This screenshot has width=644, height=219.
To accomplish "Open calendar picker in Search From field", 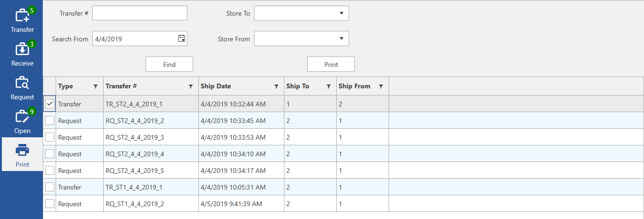I will click(x=181, y=38).
